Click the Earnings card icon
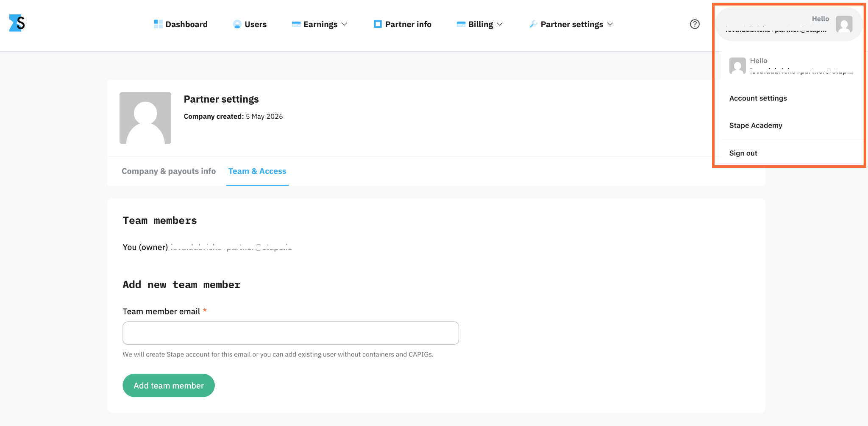 pos(296,24)
